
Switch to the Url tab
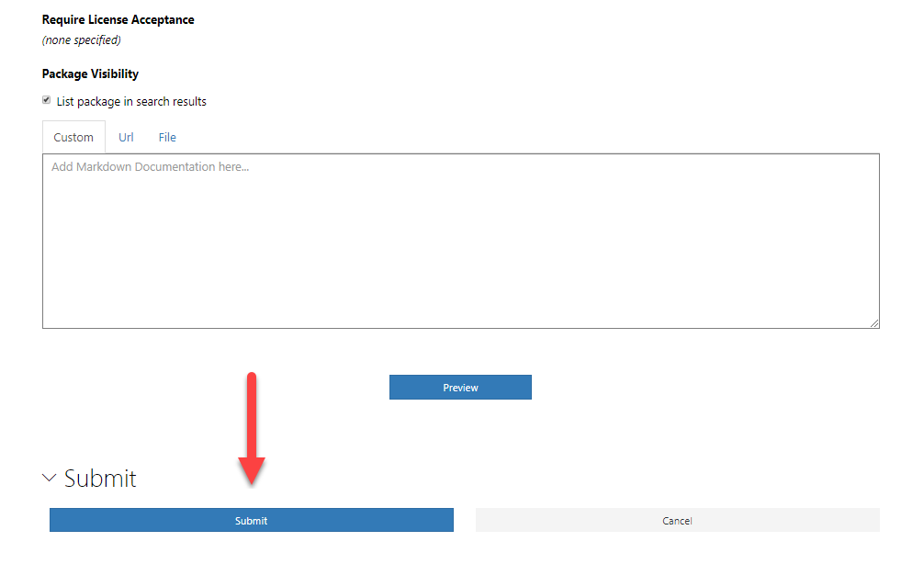click(126, 137)
